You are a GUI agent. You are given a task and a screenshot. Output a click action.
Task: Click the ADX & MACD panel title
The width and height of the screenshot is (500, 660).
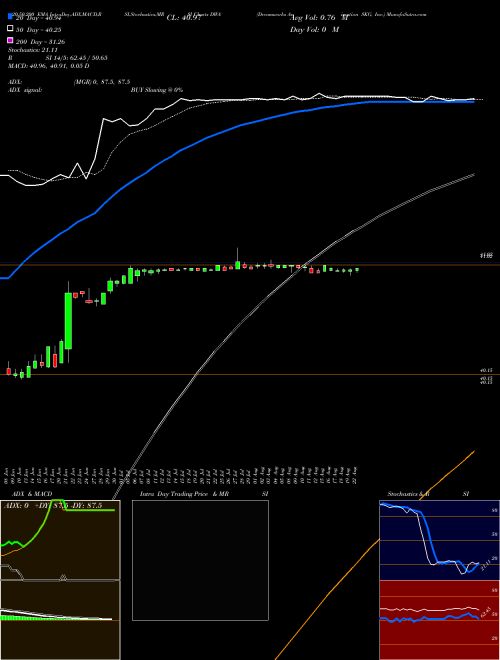pyautogui.click(x=32, y=494)
